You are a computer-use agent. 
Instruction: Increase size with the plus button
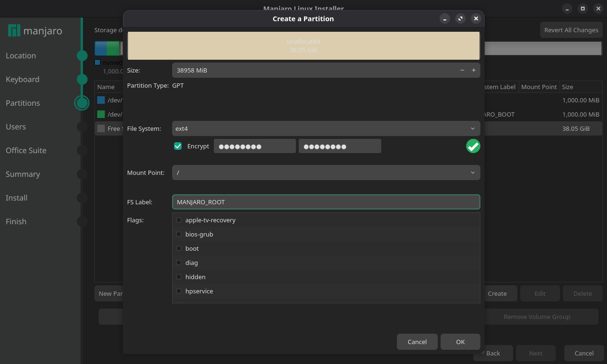(473, 70)
